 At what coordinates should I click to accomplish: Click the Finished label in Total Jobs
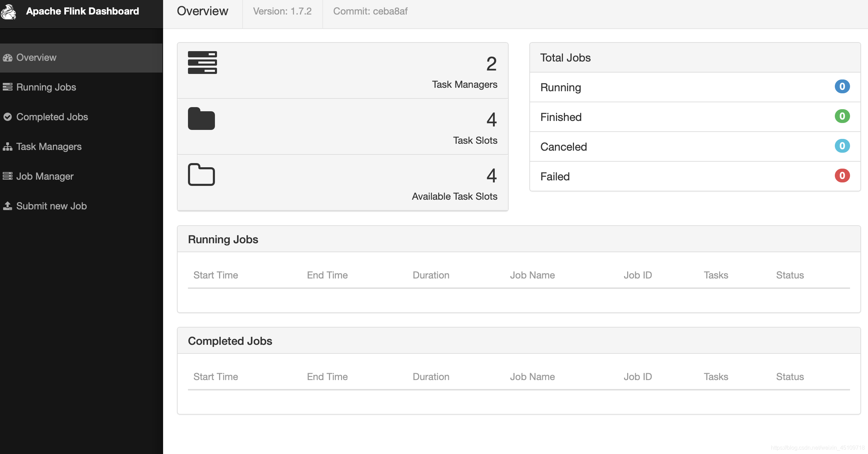561,117
